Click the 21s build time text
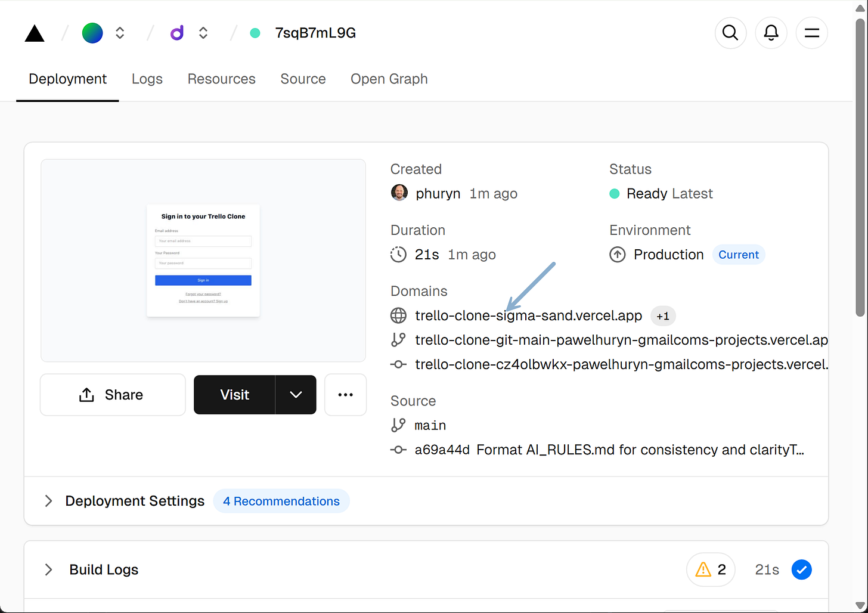This screenshot has height=613, width=868. click(767, 570)
